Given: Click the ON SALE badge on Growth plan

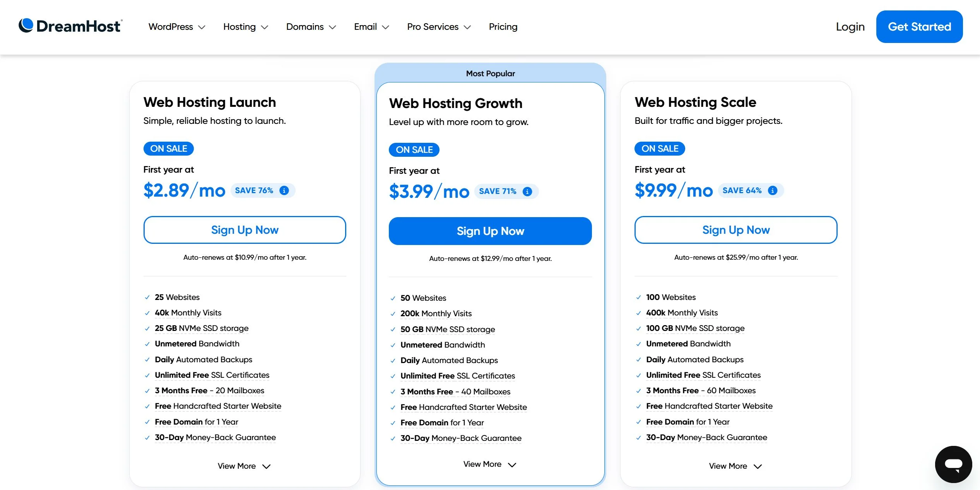Looking at the screenshot, I should [414, 149].
